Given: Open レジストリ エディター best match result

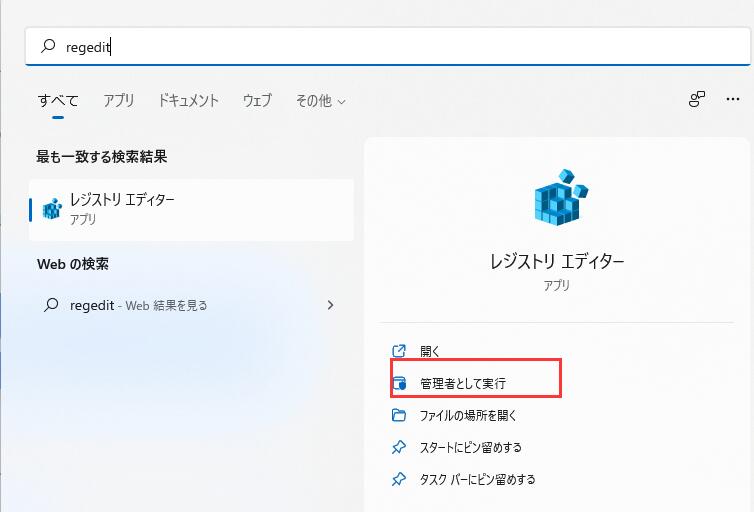Looking at the screenshot, I should point(190,209).
